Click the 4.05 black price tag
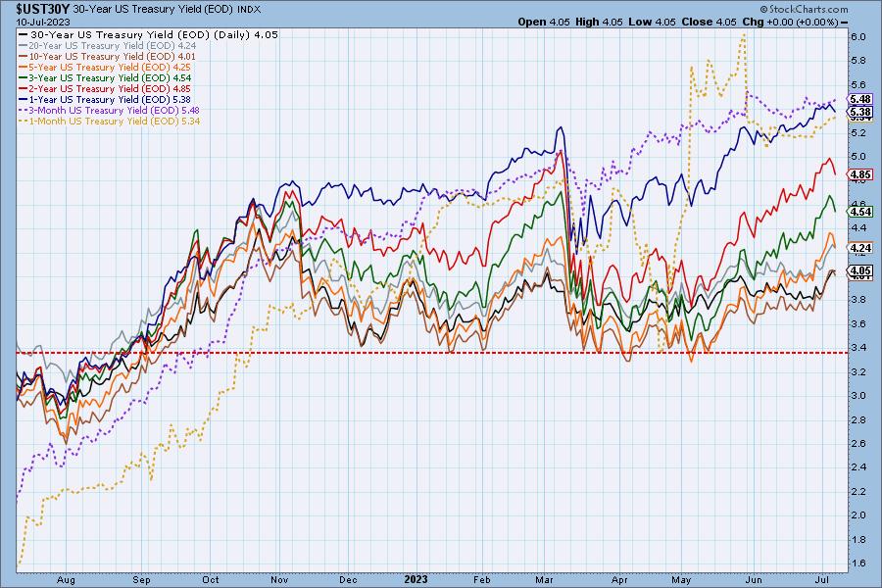882x588 pixels. pos(860,270)
